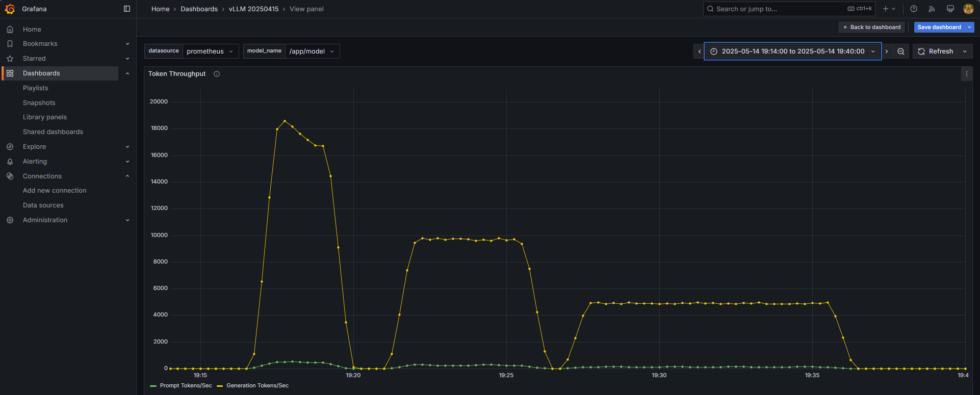Open the user profile avatar

tap(968, 9)
